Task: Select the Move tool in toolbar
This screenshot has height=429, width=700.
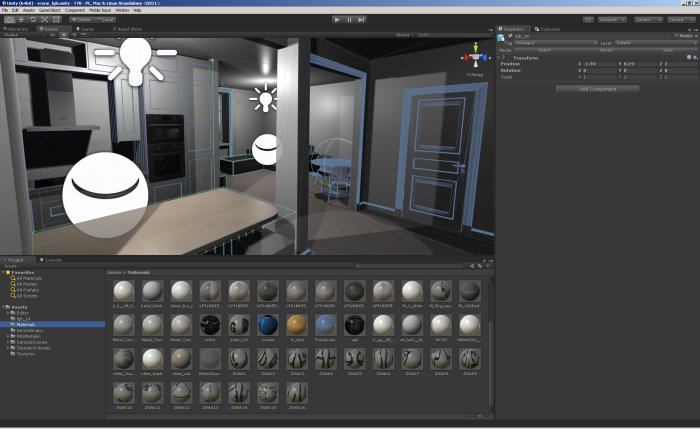Action: pyautogui.click(x=21, y=20)
